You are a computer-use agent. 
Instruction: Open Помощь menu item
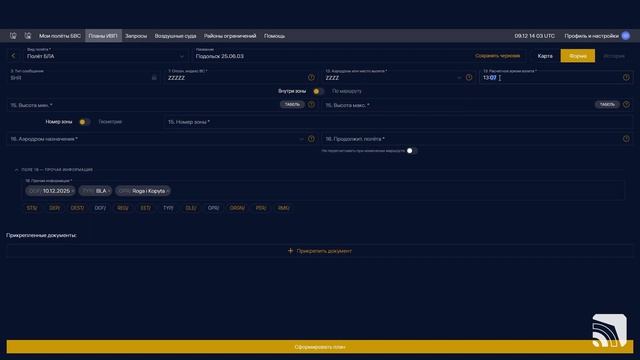(x=274, y=36)
